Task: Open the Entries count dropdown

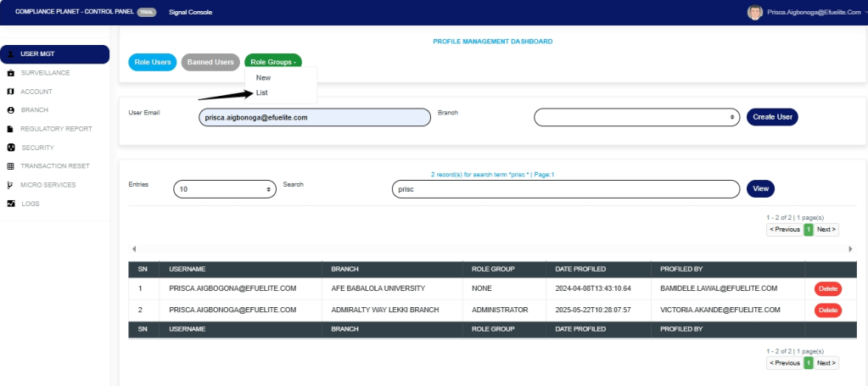Action: tap(225, 189)
